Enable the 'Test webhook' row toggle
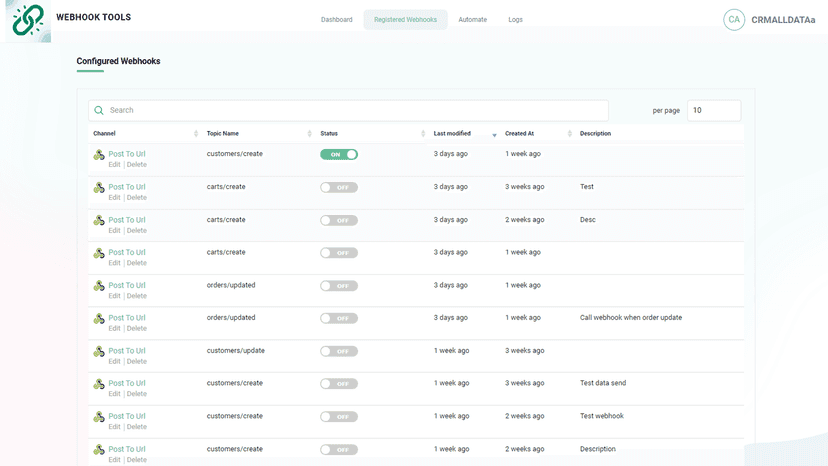Screen dimensions: 828x466 click(339, 417)
